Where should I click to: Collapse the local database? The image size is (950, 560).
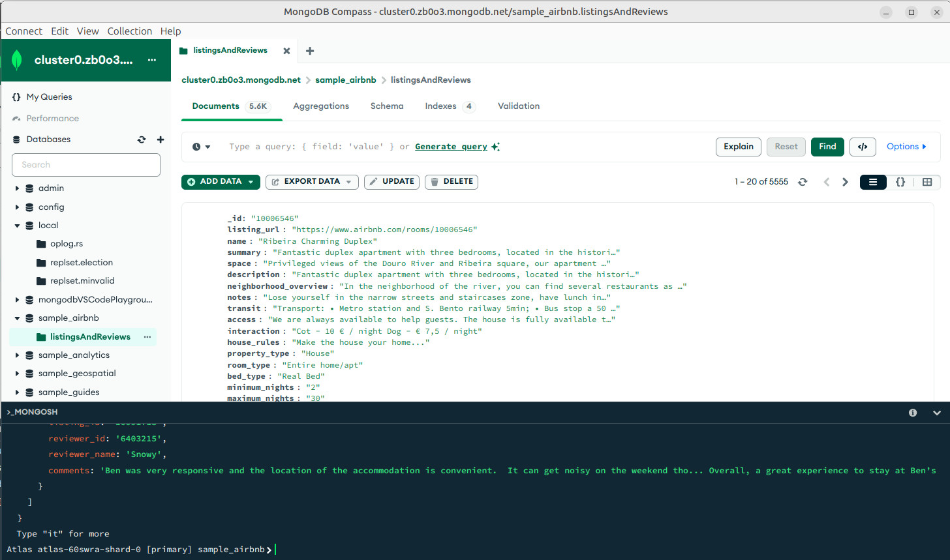(x=17, y=226)
